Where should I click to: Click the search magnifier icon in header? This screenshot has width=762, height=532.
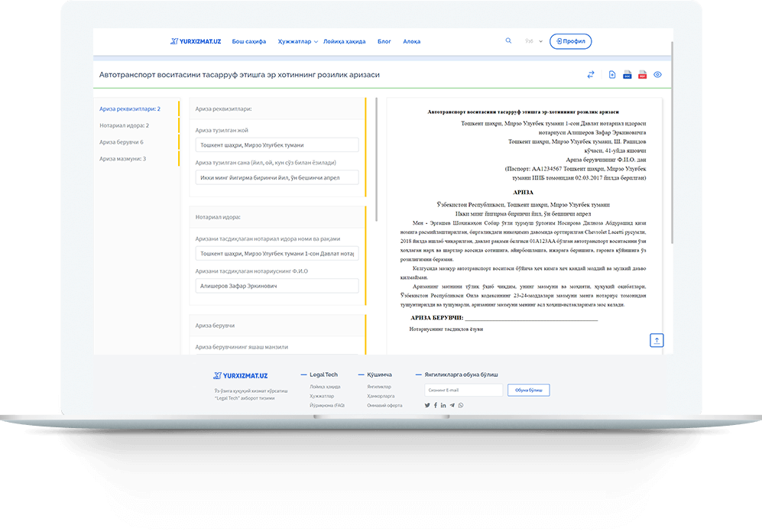click(x=508, y=41)
